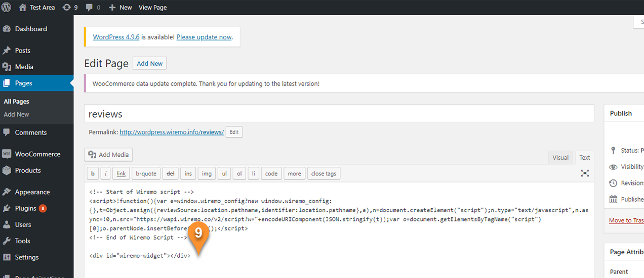This screenshot has width=644, height=278.
Task: Open the Test Area site home
Action: [x=37, y=8]
